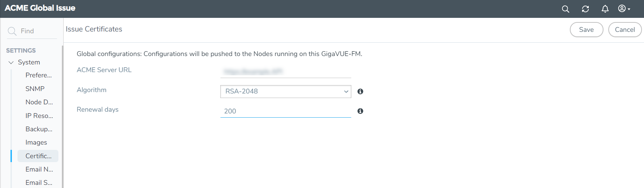This screenshot has height=188, width=644.
Task: Cancel the Issue Certificates form
Action: [x=624, y=30]
